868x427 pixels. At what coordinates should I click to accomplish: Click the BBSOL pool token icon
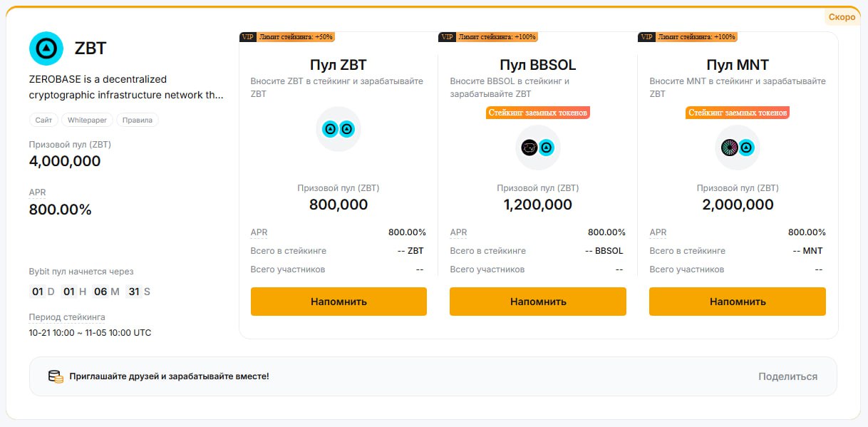pyautogui.click(x=538, y=148)
